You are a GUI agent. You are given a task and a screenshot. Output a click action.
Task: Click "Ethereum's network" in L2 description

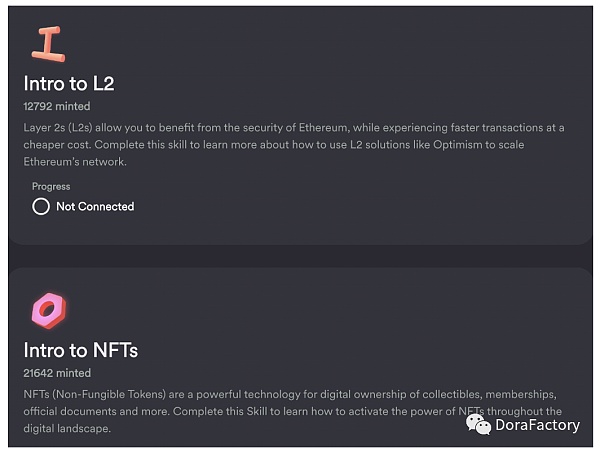click(x=75, y=162)
